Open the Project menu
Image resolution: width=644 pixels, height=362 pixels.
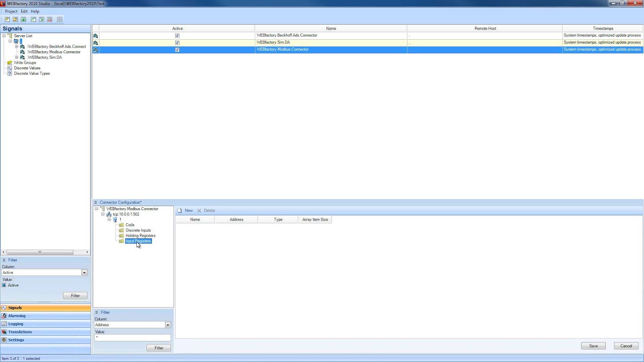click(11, 12)
